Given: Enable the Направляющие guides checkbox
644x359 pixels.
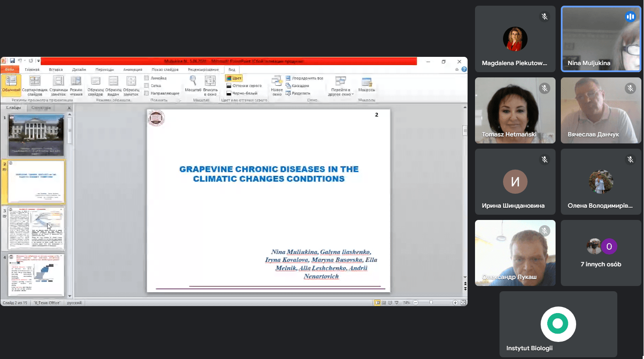Looking at the screenshot, I should tap(147, 93).
